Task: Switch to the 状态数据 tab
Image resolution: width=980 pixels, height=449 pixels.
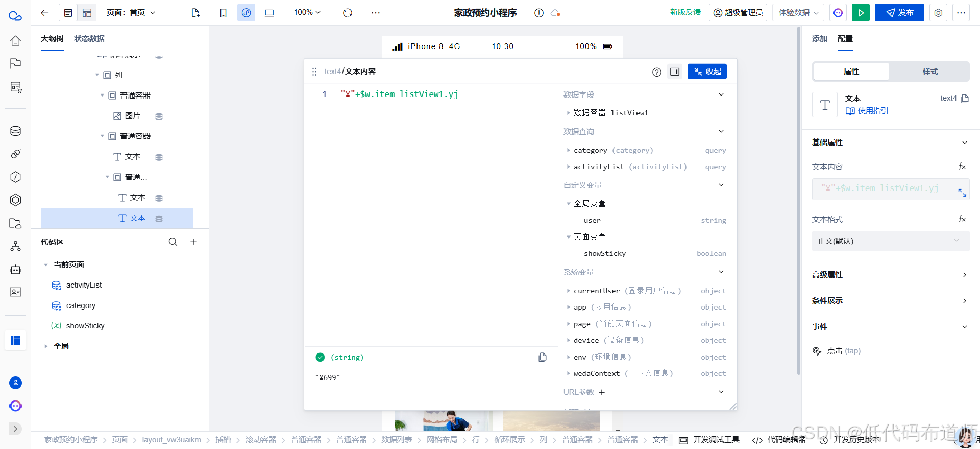Action: click(89, 39)
